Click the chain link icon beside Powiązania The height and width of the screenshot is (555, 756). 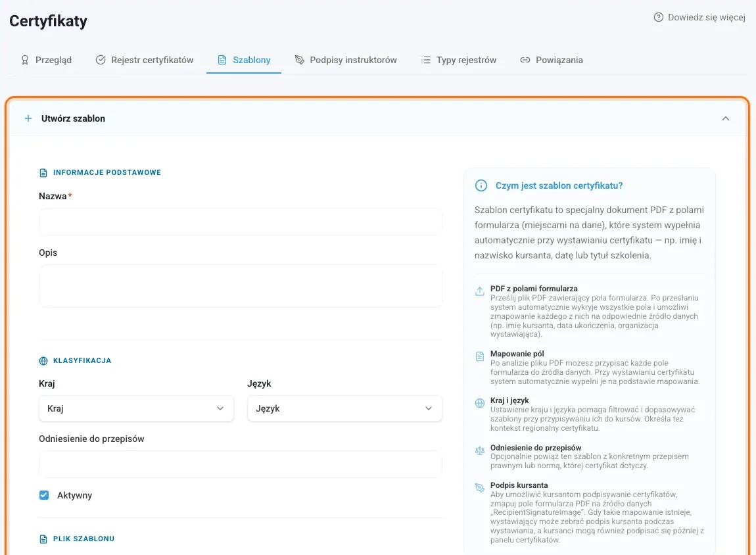point(525,60)
